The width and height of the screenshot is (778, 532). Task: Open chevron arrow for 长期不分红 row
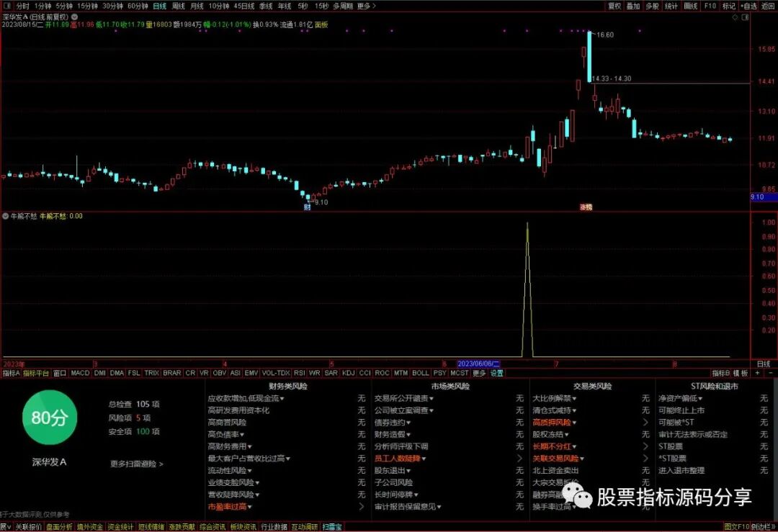coord(645,446)
